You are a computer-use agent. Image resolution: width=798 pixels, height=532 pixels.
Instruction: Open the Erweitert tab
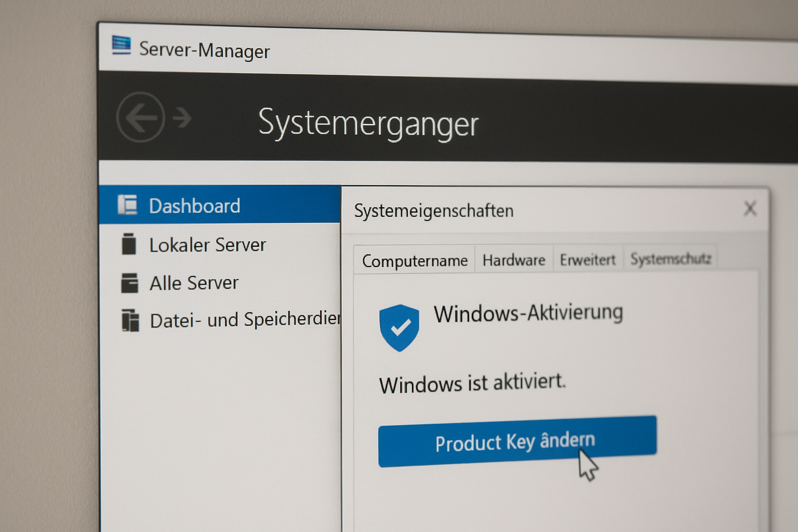click(588, 259)
